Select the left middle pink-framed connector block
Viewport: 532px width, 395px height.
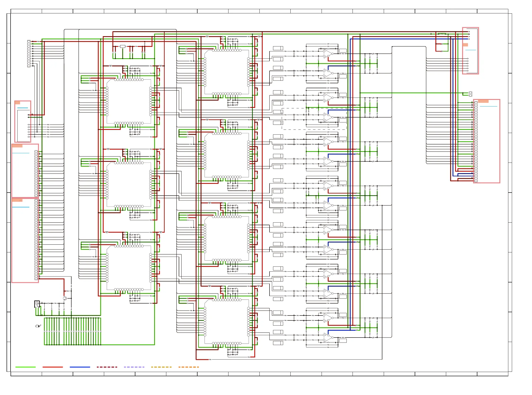coord(25,171)
